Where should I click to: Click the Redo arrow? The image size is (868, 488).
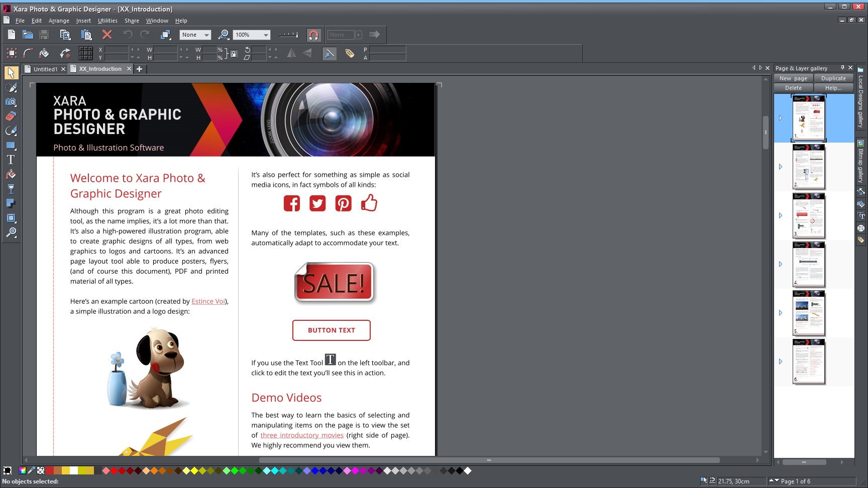(x=145, y=35)
